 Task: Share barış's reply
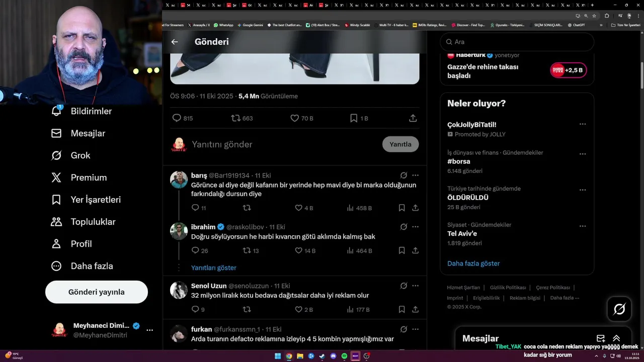pos(416,208)
